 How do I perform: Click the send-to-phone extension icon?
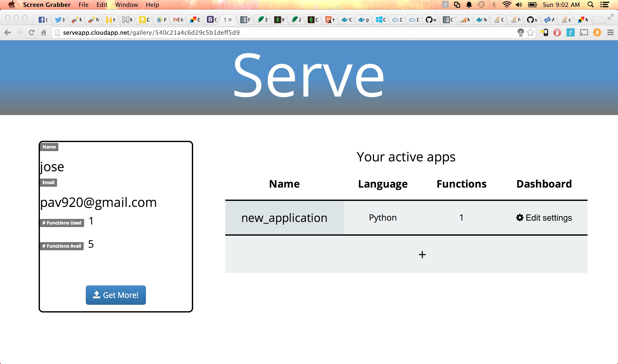point(544,33)
